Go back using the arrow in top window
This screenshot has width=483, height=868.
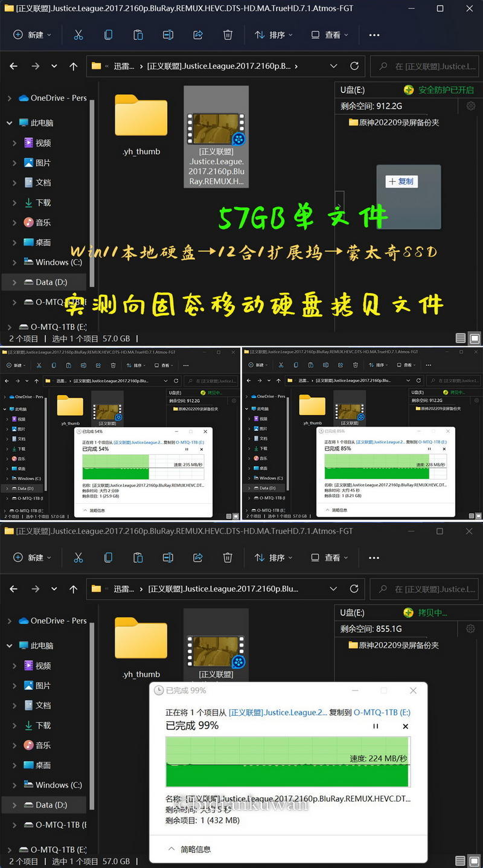click(14, 66)
